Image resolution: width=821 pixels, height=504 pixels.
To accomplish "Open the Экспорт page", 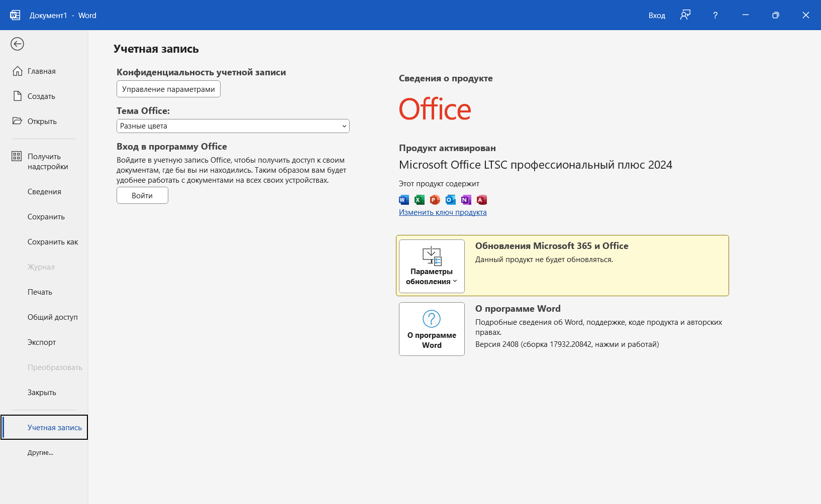I will [x=44, y=342].
